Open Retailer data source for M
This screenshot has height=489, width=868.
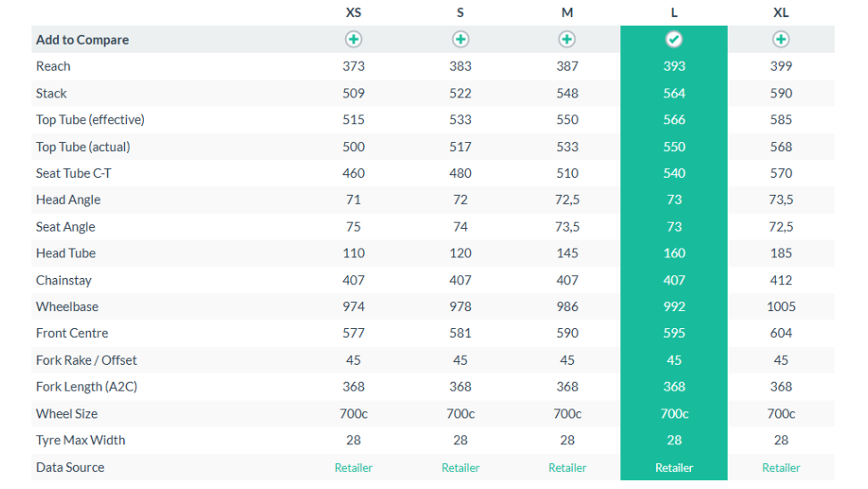(x=567, y=468)
